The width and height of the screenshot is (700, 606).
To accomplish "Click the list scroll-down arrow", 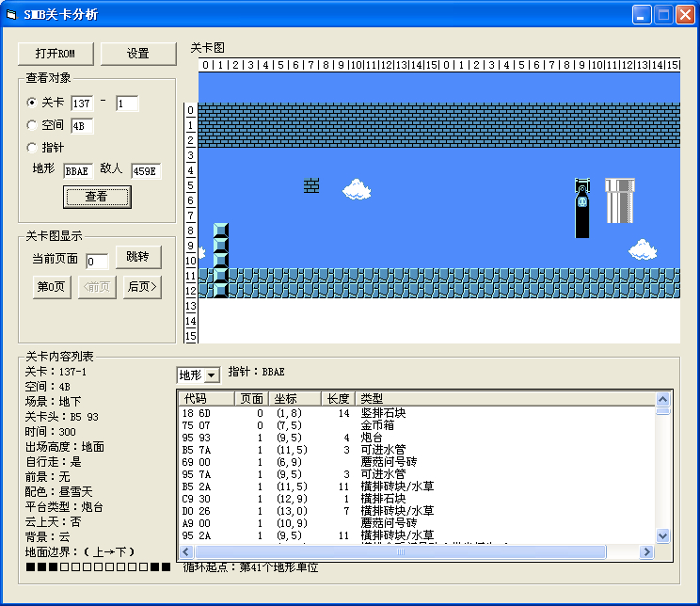I will pos(662,535).
